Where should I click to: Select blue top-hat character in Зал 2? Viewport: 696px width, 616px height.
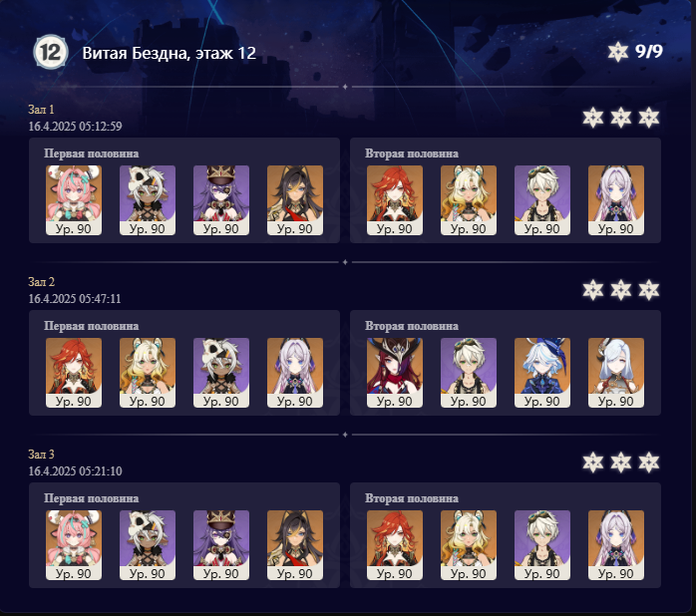tap(542, 373)
